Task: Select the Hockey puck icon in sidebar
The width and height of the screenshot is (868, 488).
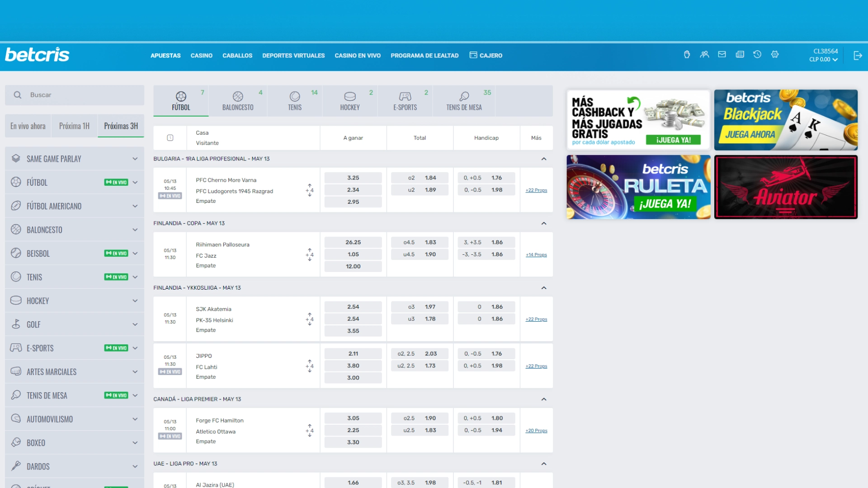Action: (x=16, y=300)
